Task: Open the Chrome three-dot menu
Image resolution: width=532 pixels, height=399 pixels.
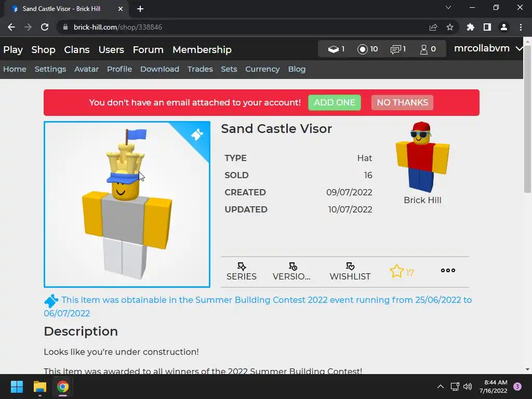Action: tap(521, 27)
